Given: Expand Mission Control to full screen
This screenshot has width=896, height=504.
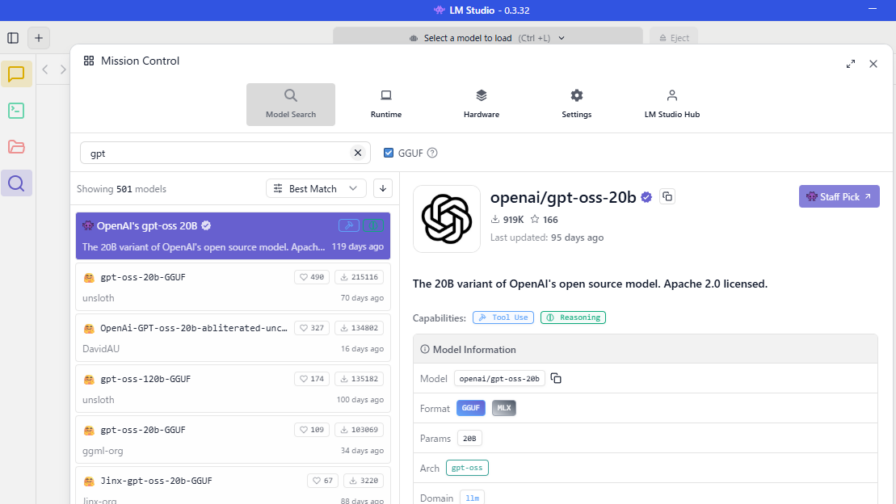Looking at the screenshot, I should 850,64.
